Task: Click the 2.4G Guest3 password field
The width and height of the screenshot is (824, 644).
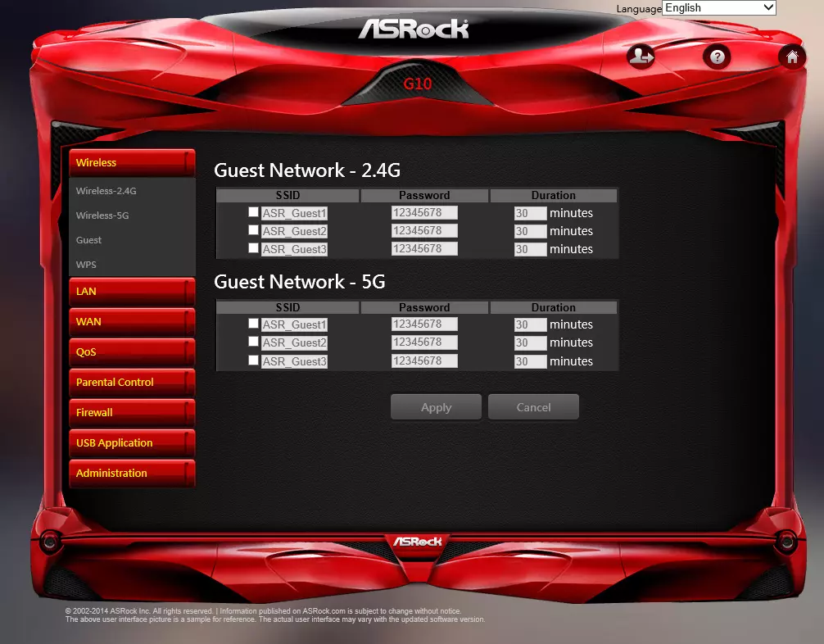Action: (424, 248)
